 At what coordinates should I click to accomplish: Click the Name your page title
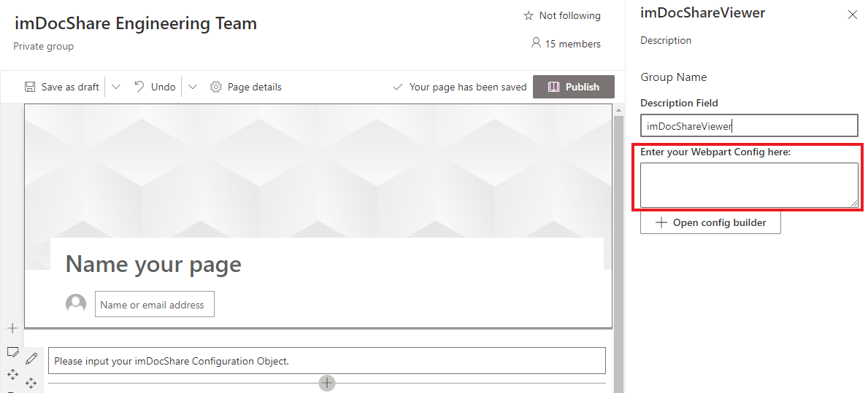point(153,264)
